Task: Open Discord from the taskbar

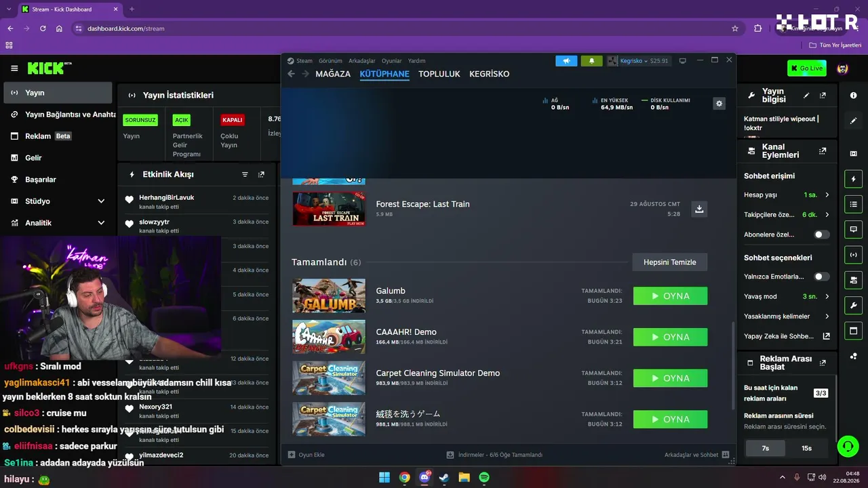Action: point(425,477)
